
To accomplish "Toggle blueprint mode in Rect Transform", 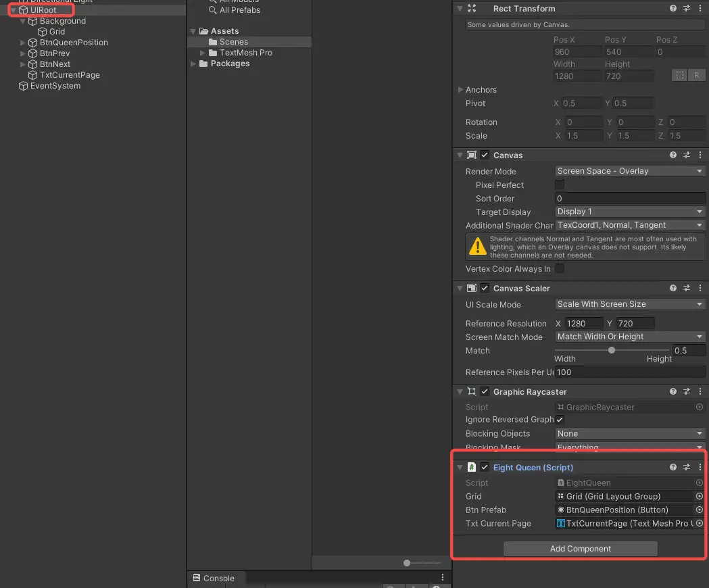I will (680, 75).
